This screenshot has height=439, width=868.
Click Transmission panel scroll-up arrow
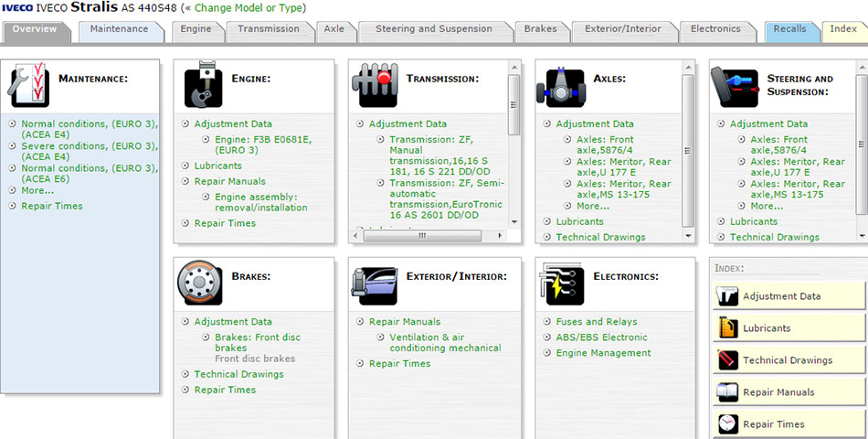click(x=513, y=68)
